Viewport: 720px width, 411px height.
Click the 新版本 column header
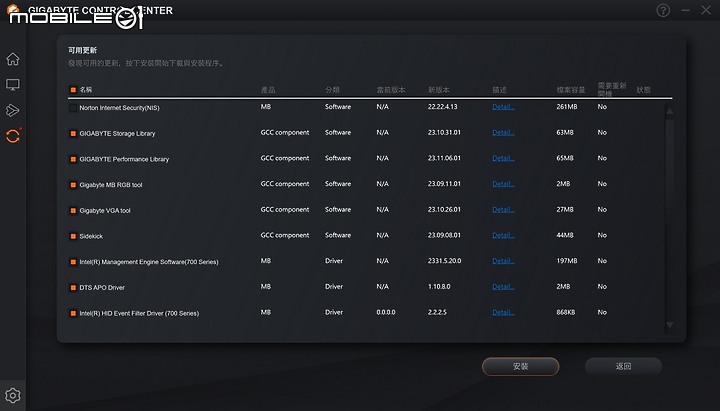coord(439,90)
